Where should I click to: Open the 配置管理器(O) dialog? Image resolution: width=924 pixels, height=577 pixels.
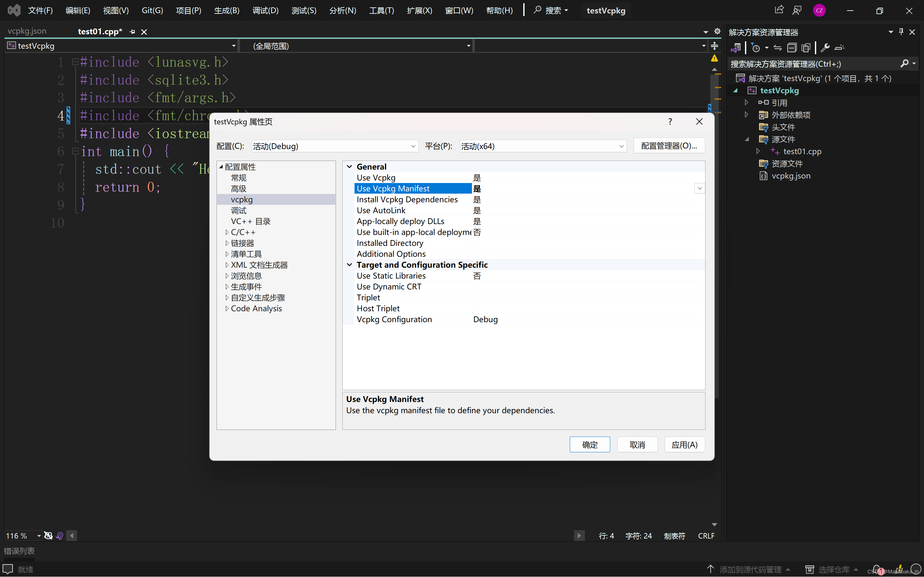pos(669,146)
